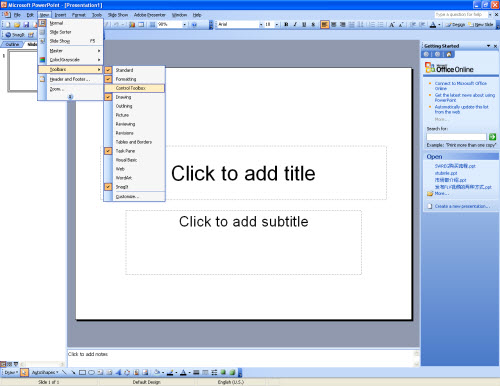Apply Italic formatting button
Image resolution: width=500 pixels, height=386 pixels.
click(x=295, y=24)
